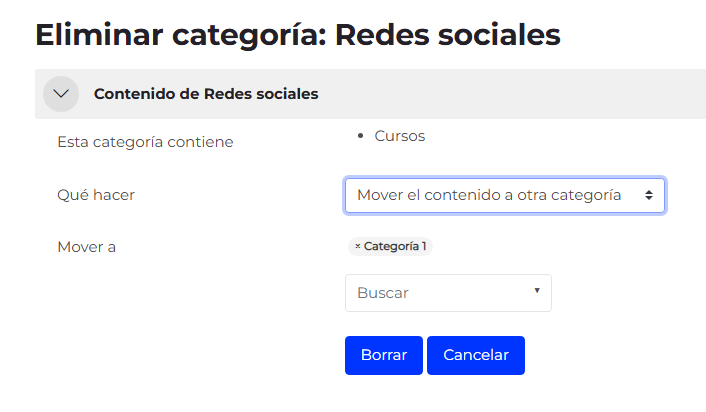Click 'Mover el contenido a otra categoría' option text

[489, 195]
